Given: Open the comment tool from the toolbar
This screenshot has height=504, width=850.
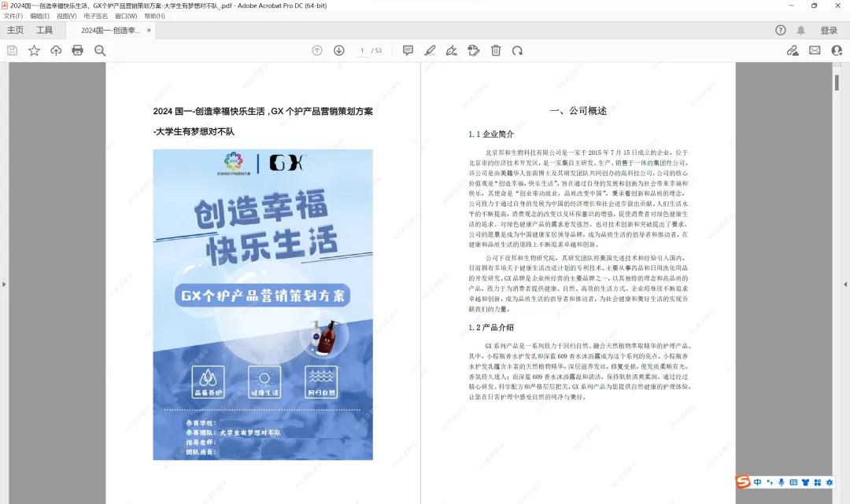Looking at the screenshot, I should coord(408,50).
